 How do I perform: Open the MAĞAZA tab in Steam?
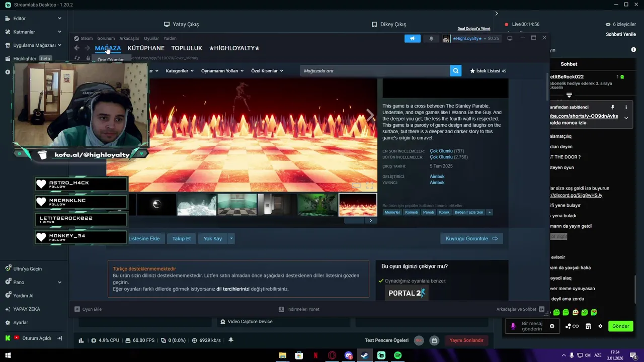click(x=108, y=48)
